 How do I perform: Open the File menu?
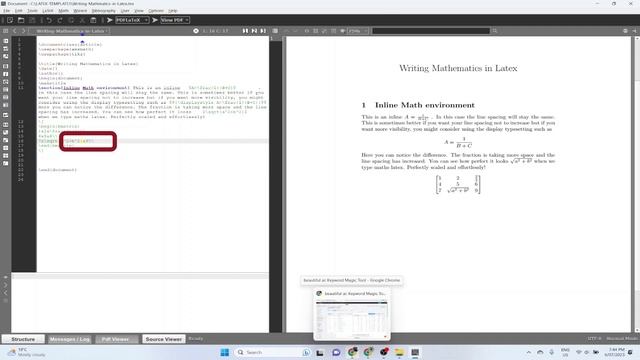point(7,11)
